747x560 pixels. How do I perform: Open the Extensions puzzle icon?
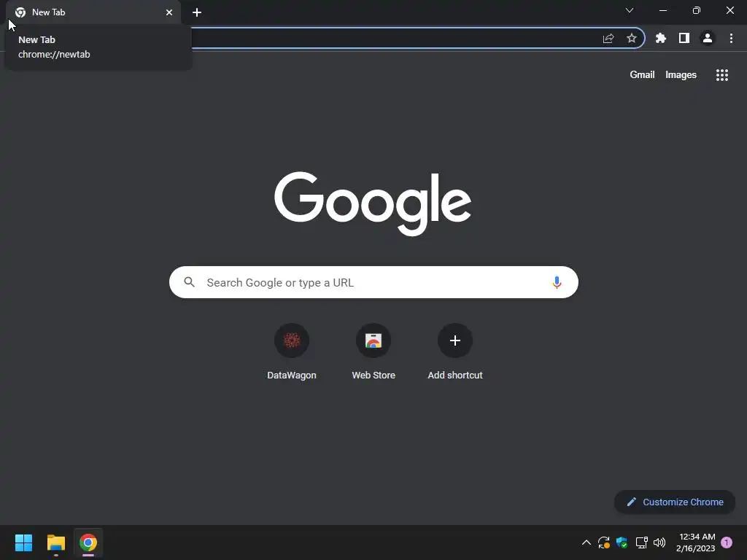coord(660,38)
